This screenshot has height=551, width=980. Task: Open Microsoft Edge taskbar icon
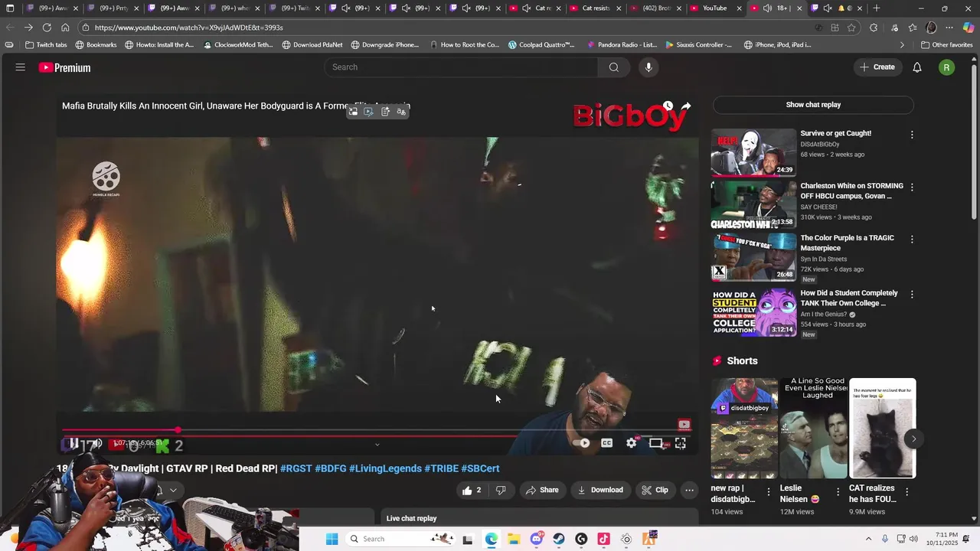[x=491, y=539]
